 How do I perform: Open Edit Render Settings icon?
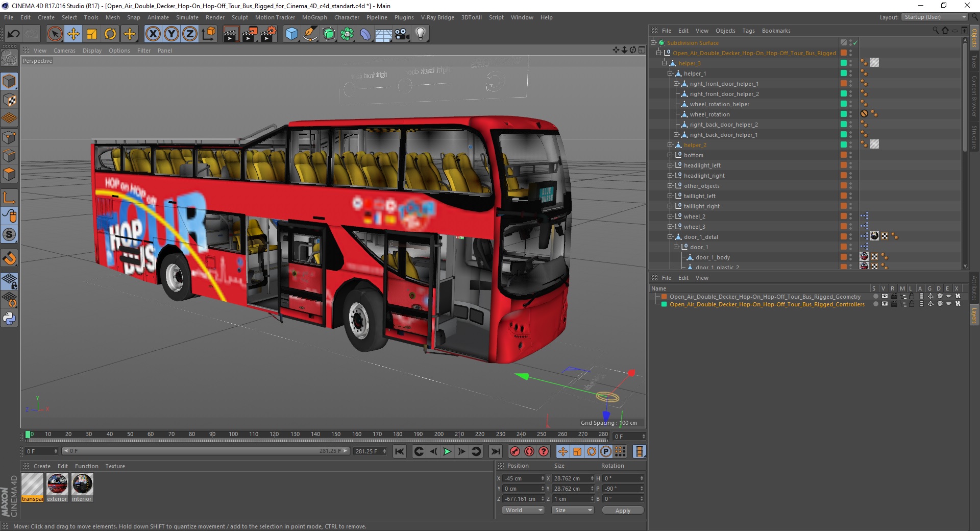point(268,34)
